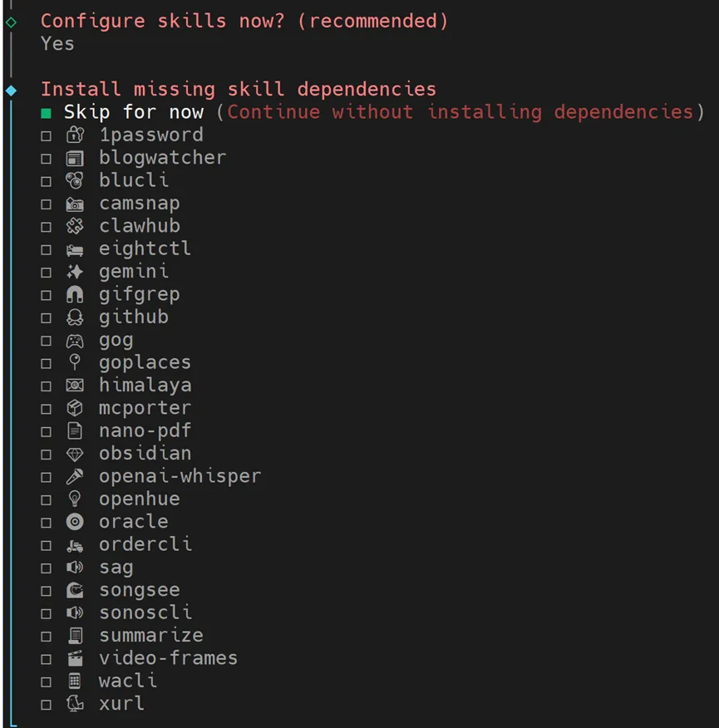Enable the summarize skill checkbox
719x728 pixels.
47,636
